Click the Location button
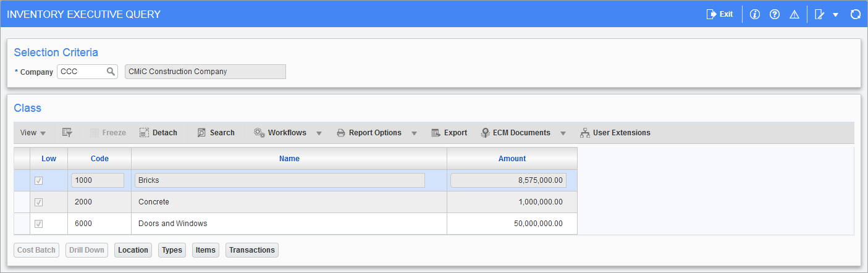The height and width of the screenshot is (273, 868). tap(133, 250)
